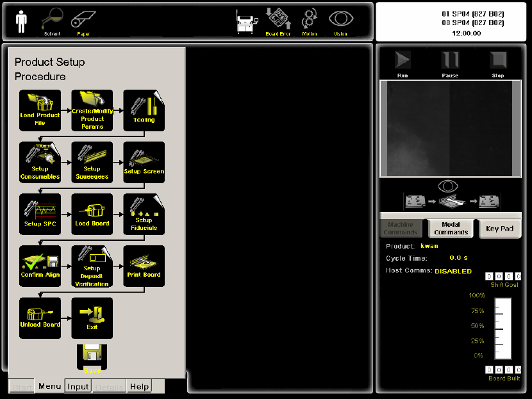This screenshot has height=399, width=532.
Task: Click the product name 'kwan'
Action: (x=429, y=246)
